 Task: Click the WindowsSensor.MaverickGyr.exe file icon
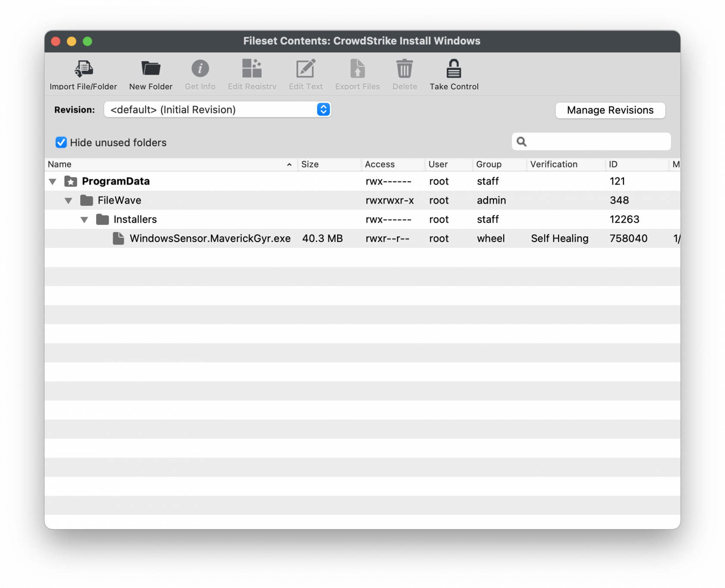[x=118, y=238]
